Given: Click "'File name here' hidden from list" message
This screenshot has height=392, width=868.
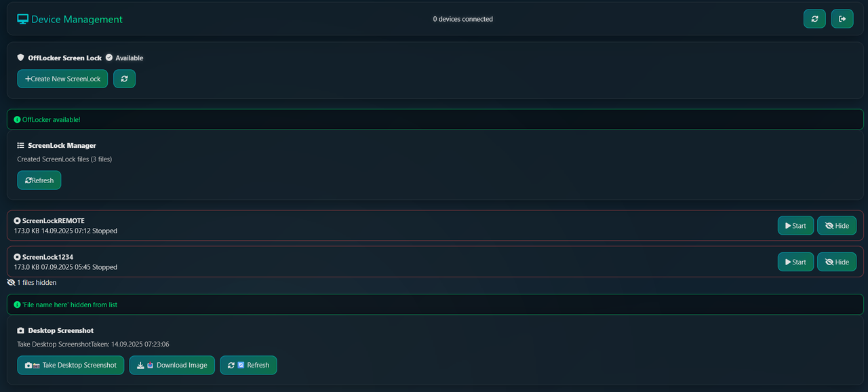Looking at the screenshot, I should [x=70, y=305].
